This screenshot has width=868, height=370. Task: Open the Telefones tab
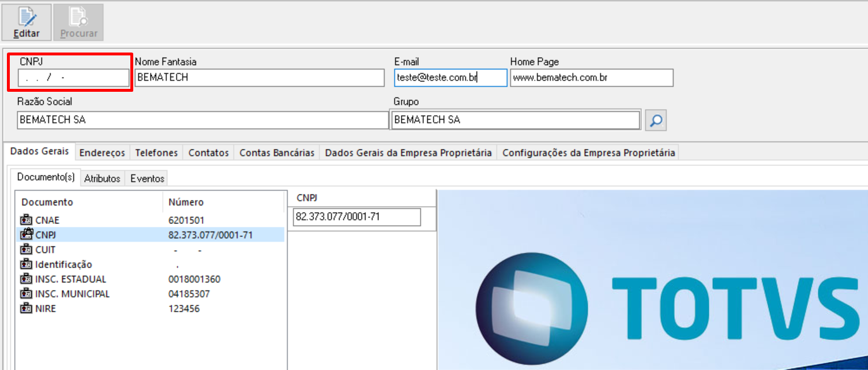(156, 153)
